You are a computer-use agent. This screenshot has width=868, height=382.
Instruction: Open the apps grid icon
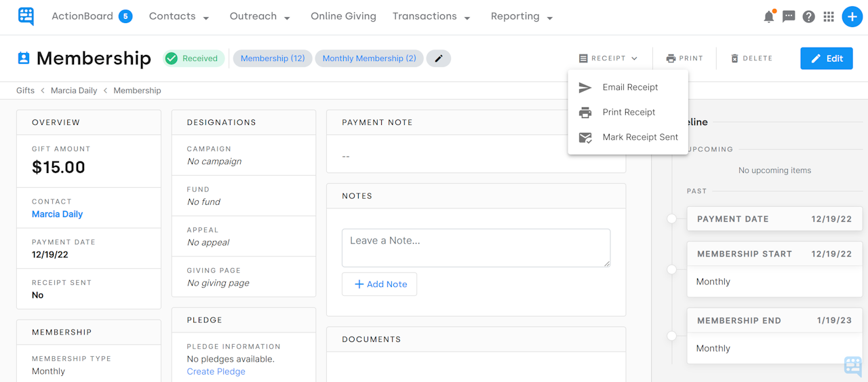pyautogui.click(x=829, y=17)
